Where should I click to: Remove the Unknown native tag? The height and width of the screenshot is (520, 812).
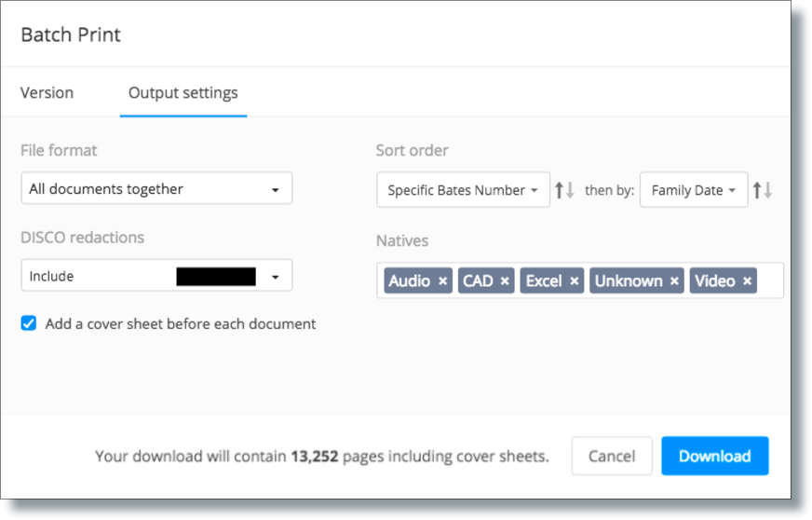[x=674, y=281]
